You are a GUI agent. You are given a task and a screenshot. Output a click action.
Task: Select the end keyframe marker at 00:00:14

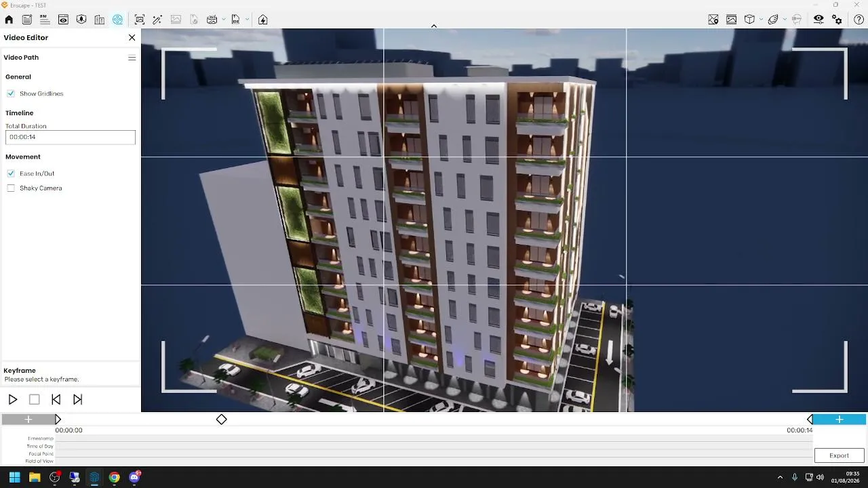810,420
